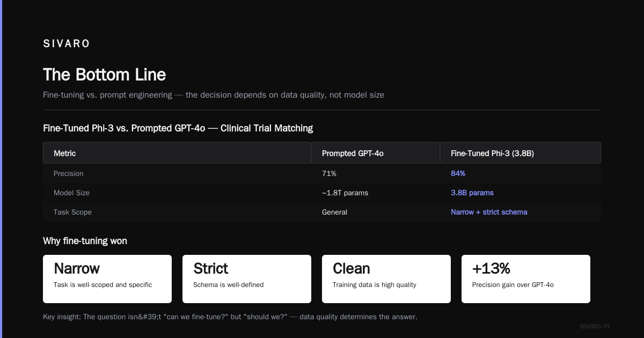Click the subtitle about fine-tuning vs. prompt engineering
Image resolution: width=644 pixels, height=338 pixels.
(x=214, y=95)
